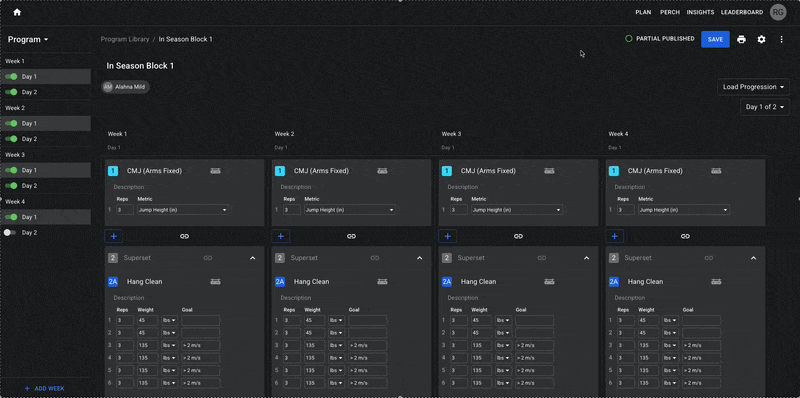
Task: Add exercise with Week 2 plus button
Action: [281, 236]
